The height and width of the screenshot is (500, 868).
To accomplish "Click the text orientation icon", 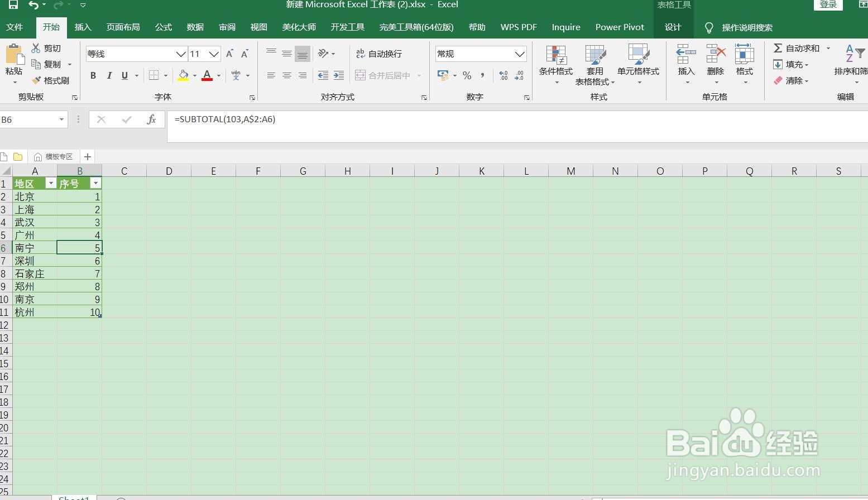I will pos(323,54).
